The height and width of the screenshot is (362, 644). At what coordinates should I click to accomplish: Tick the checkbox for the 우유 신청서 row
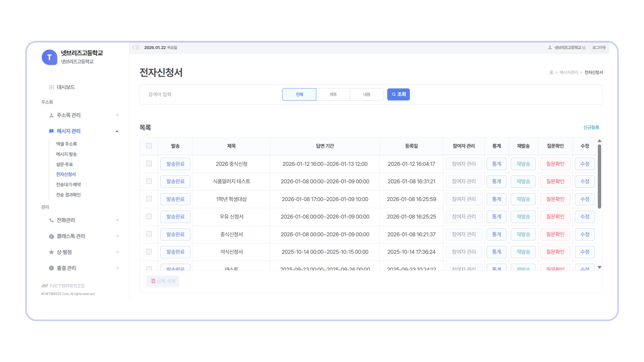pos(149,217)
